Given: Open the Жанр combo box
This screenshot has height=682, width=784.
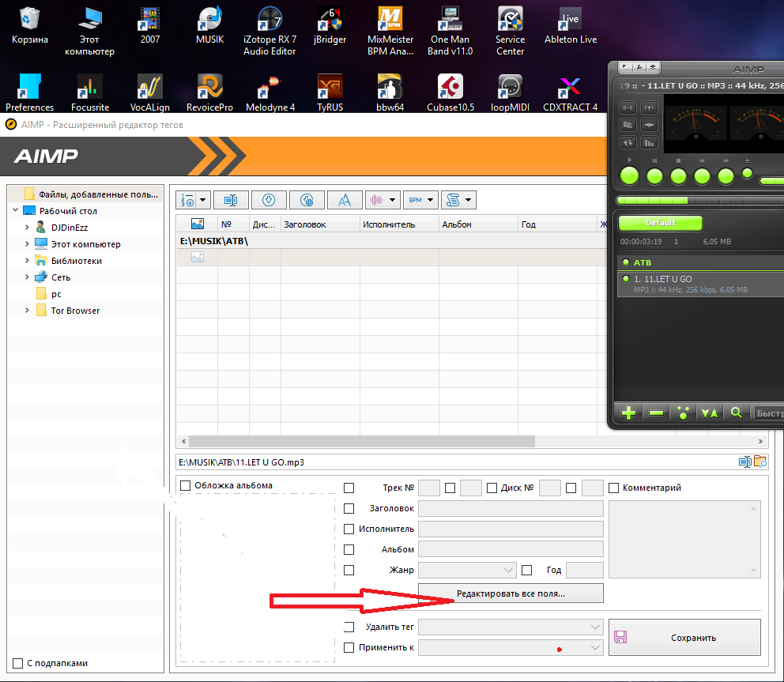Looking at the screenshot, I should pyautogui.click(x=466, y=570).
